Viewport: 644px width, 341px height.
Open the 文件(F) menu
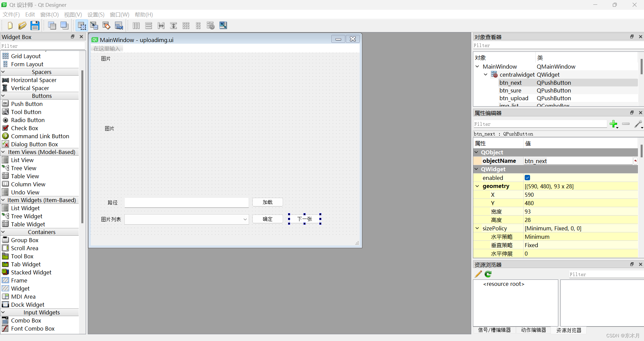11,14
